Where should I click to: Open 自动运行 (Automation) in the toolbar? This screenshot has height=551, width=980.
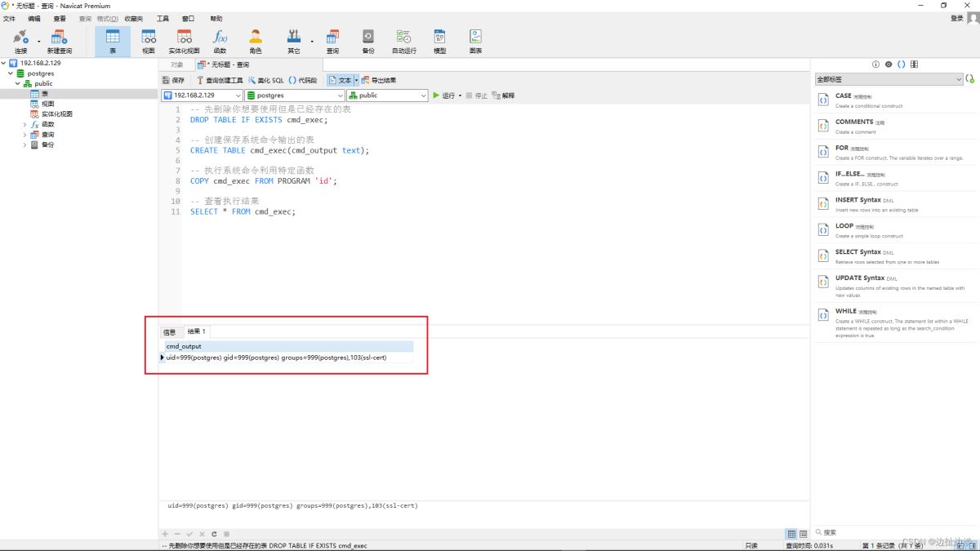pyautogui.click(x=403, y=41)
